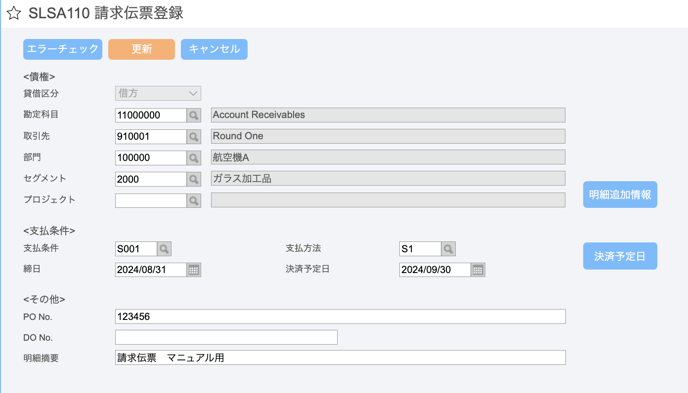Focus the 明細摘要 text field
This screenshot has height=393, width=688.
340,357
